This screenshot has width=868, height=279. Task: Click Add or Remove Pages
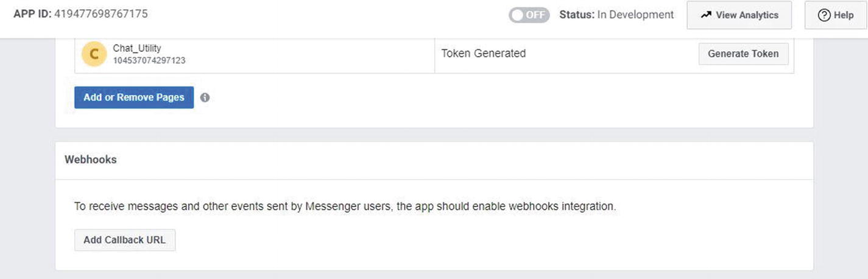tap(134, 97)
